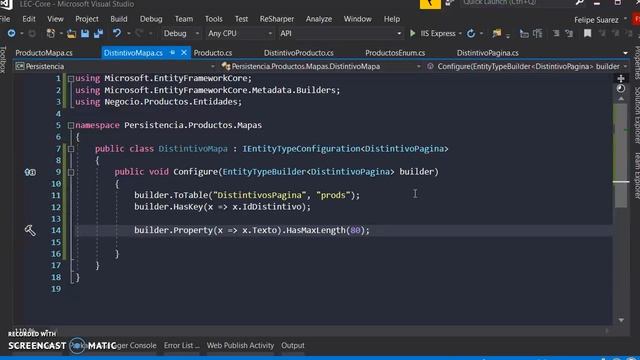Open the Output panel tab

293,345
